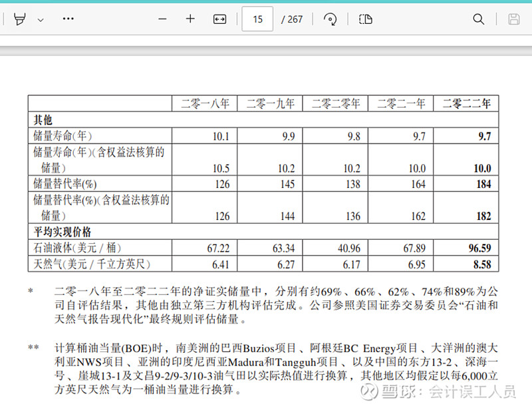The width and height of the screenshot is (532, 408).
Task: Select row label 天然气(美元/千立方英尺)
Action: coord(92,264)
